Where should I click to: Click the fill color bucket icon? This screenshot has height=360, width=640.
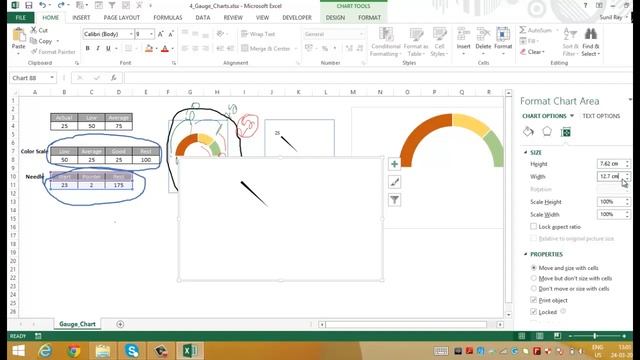(149, 49)
